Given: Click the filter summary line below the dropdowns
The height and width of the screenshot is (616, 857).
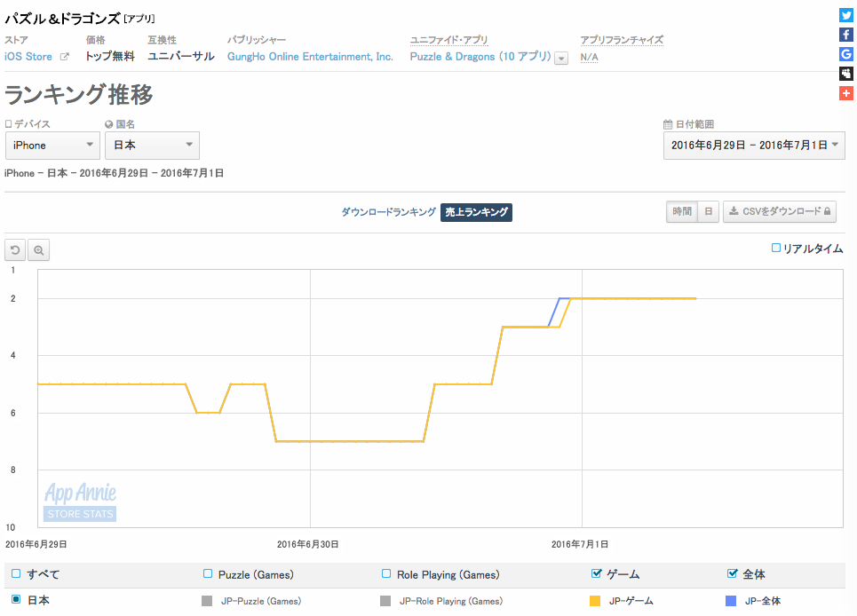Looking at the screenshot, I should coord(115,173).
